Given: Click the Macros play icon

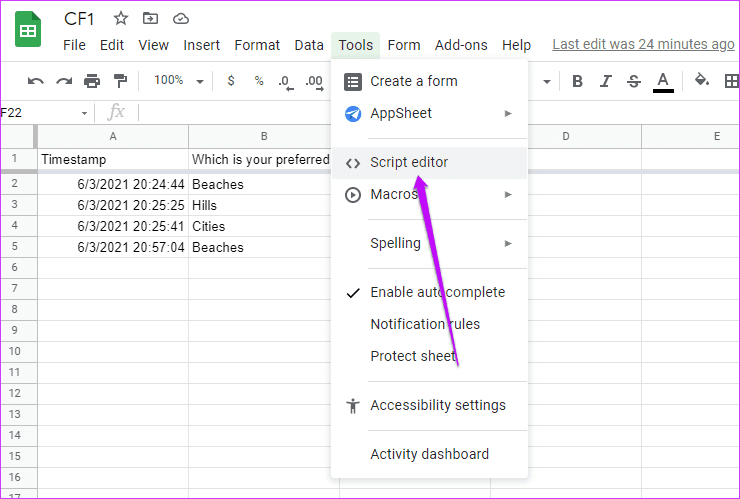Looking at the screenshot, I should click(353, 195).
